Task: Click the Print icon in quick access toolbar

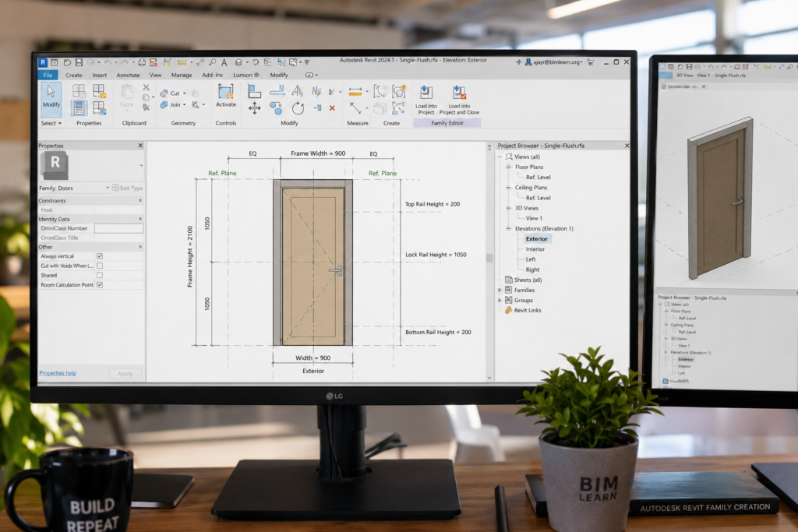Action: pyautogui.click(x=142, y=62)
